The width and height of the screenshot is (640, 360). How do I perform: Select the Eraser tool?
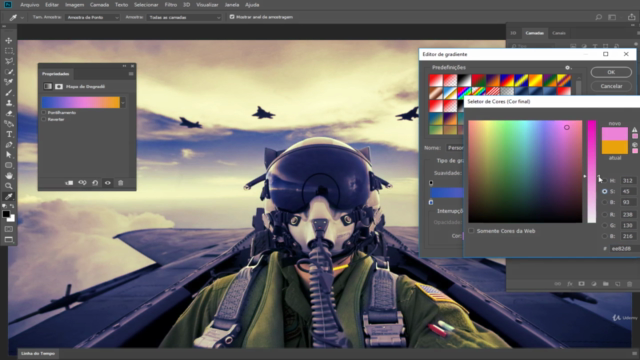pos(9,113)
